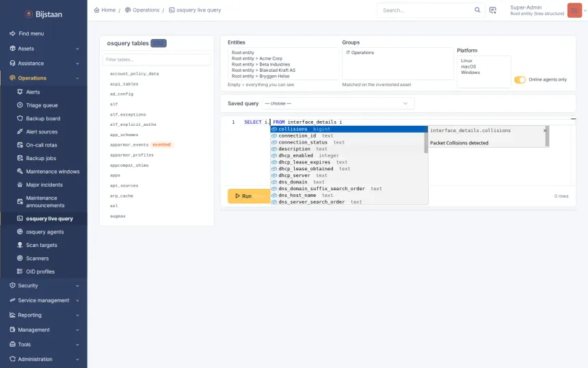Click the Maintenance announcements icon

tap(20, 202)
